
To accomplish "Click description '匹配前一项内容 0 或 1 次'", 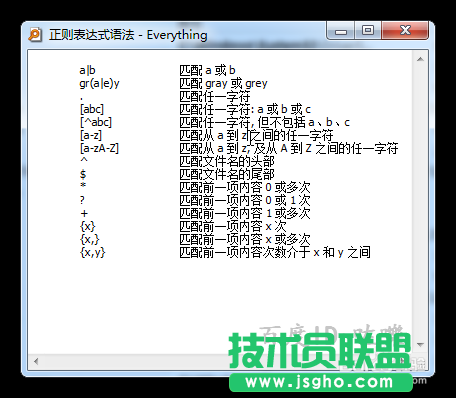I will tap(245, 200).
